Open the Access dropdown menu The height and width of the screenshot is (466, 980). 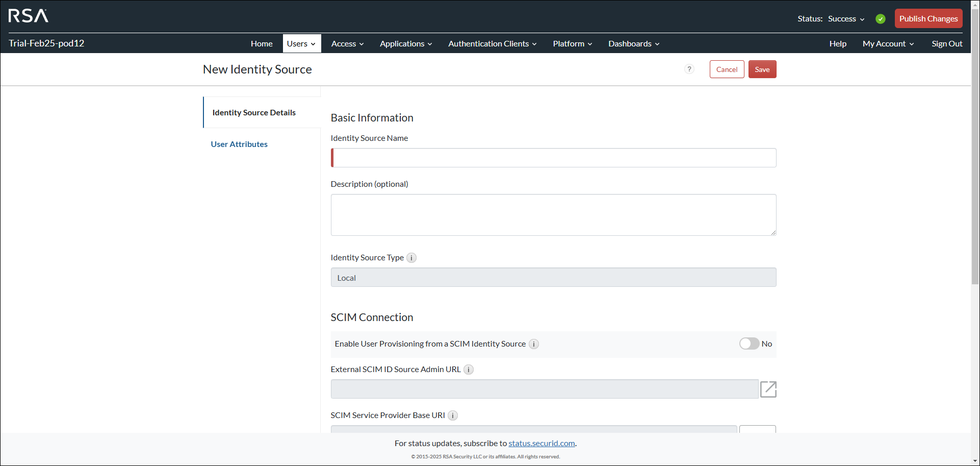pos(347,43)
